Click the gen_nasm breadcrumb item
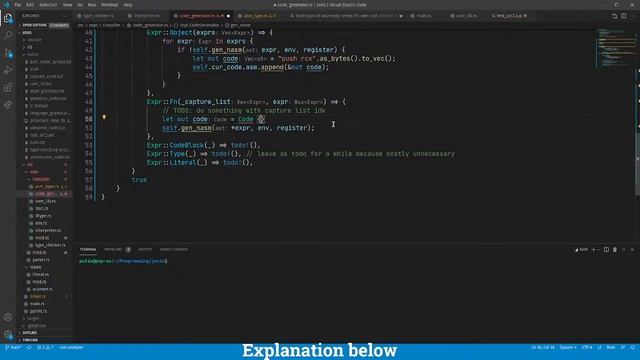The image size is (640, 360). pyautogui.click(x=238, y=25)
